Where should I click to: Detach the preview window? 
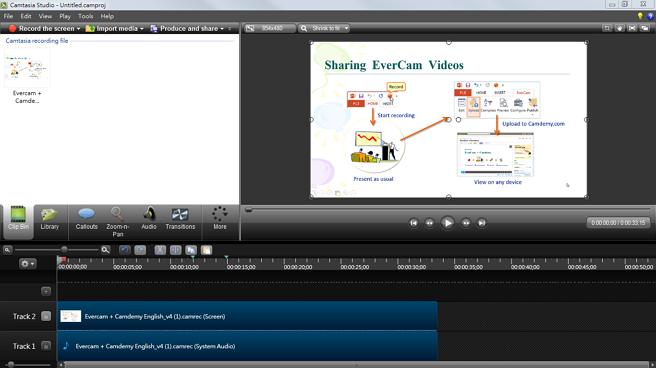pos(645,28)
